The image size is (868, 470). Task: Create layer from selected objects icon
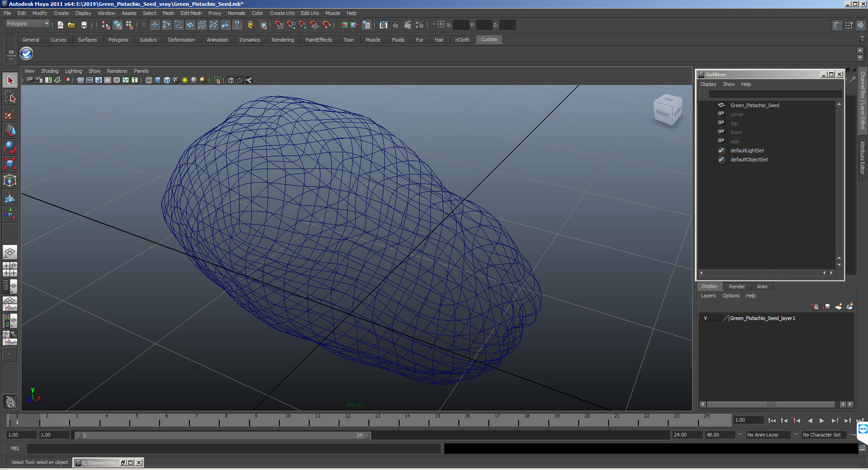(849, 306)
